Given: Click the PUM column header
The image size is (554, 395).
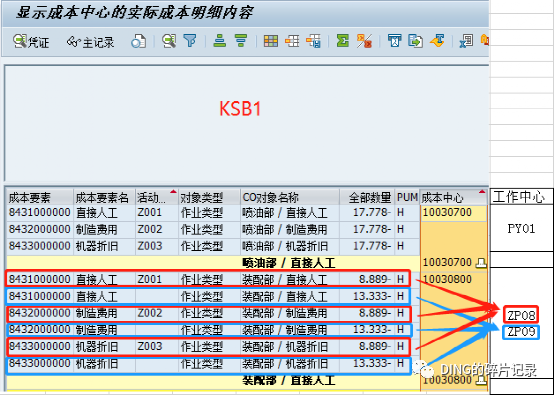Looking at the screenshot, I should (407, 197).
